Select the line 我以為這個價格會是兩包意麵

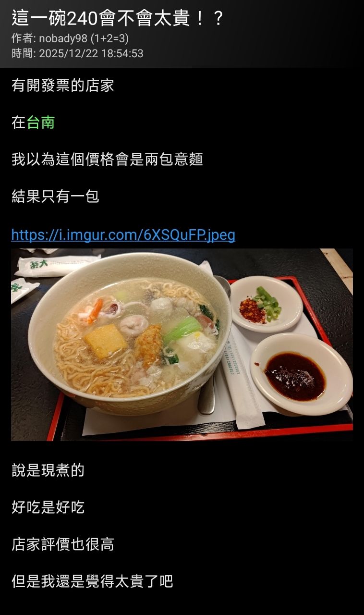(x=107, y=160)
